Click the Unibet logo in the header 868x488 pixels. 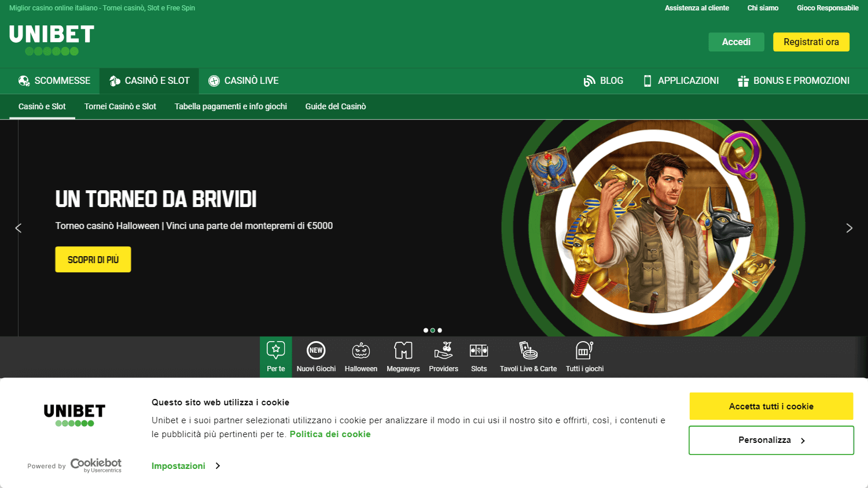(x=52, y=40)
